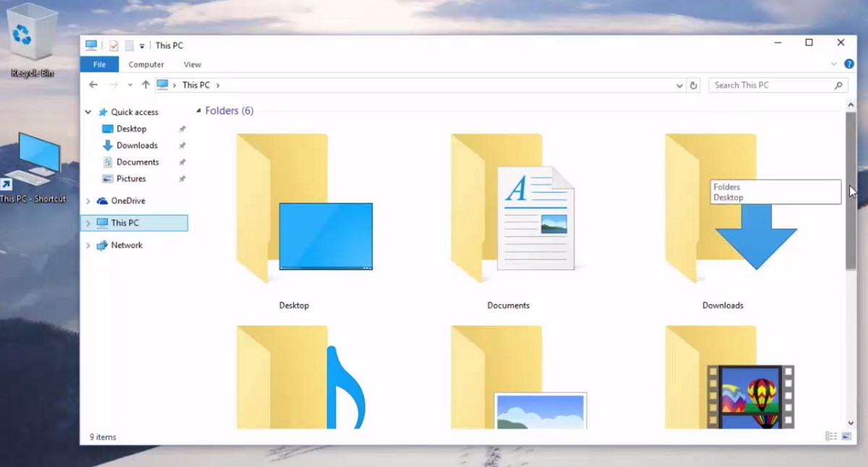Open the Properties icon in Quick Access Toolbar
The width and height of the screenshot is (868, 467).
tap(114, 45)
